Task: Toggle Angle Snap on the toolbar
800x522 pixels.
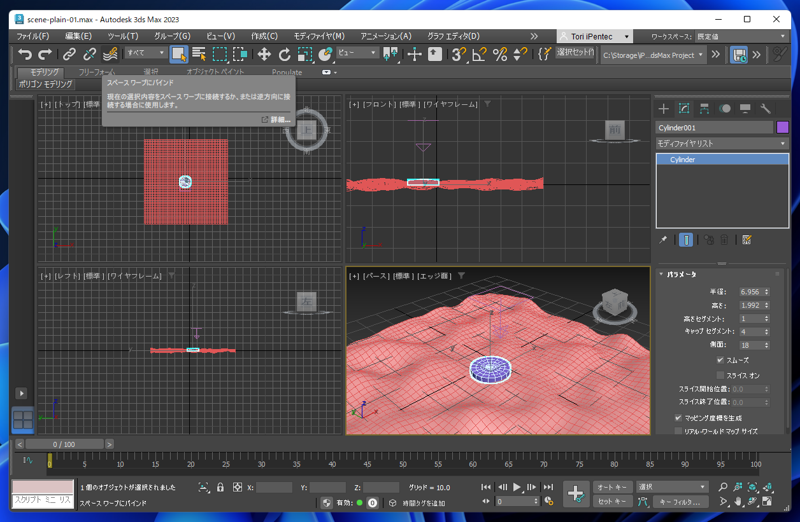Action: click(x=479, y=54)
